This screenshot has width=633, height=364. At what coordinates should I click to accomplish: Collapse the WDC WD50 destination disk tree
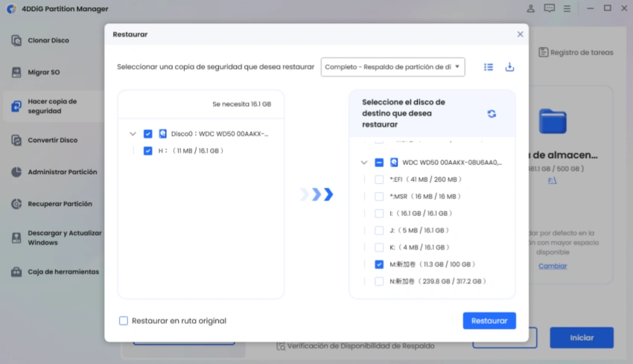pos(363,162)
